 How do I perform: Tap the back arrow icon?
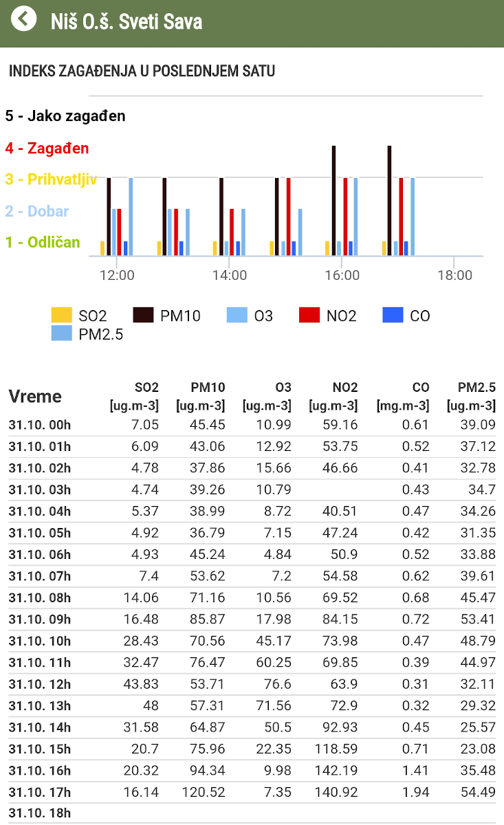pyautogui.click(x=23, y=19)
